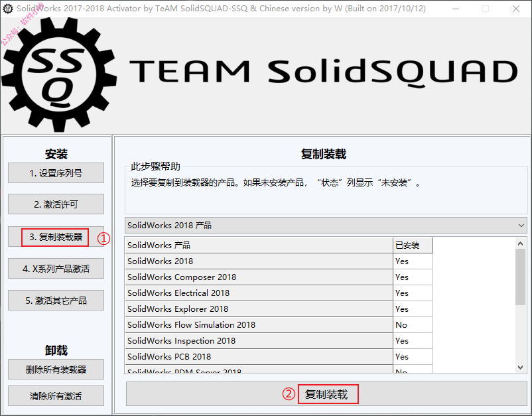Click the 'SolidWorks 产品' column header
Screen dimensions: 532x416
(x=259, y=245)
